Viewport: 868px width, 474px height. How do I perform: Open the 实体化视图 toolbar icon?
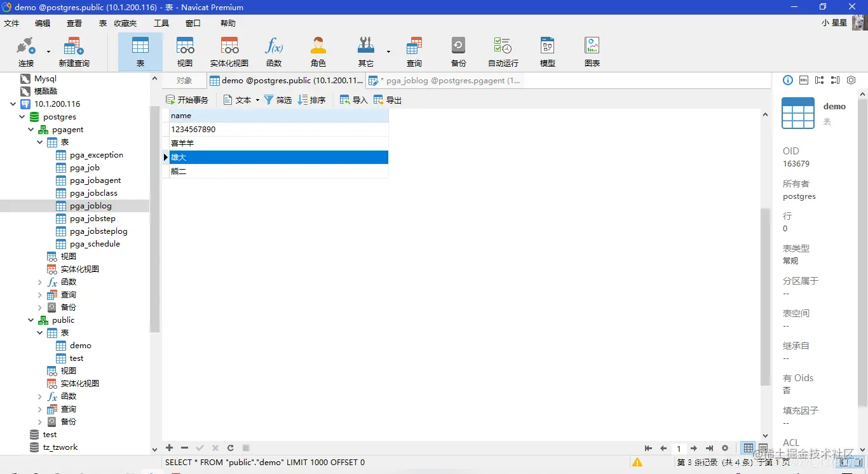[x=229, y=52]
